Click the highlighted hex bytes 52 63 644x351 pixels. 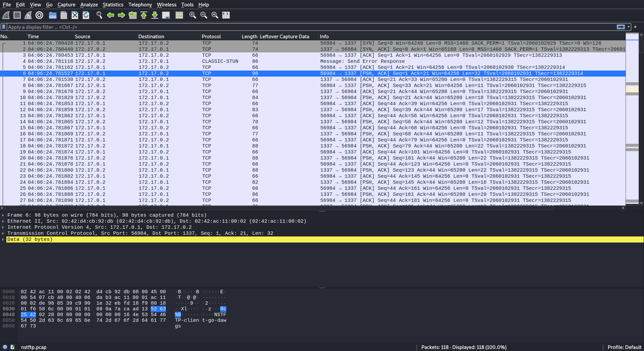click(x=158, y=309)
